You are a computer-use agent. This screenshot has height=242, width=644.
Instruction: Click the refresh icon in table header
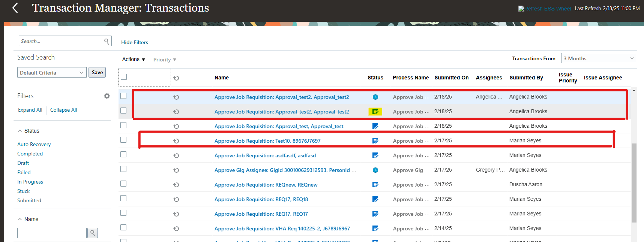point(176,78)
